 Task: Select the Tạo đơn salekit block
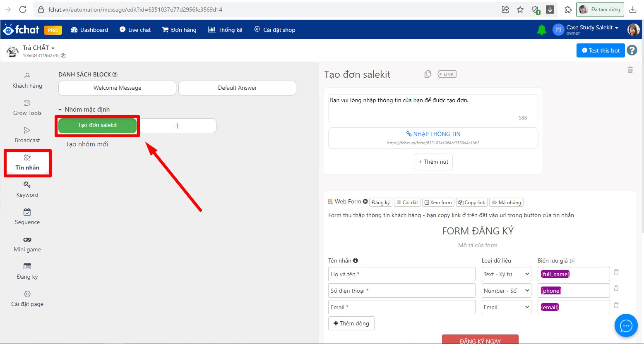(97, 125)
